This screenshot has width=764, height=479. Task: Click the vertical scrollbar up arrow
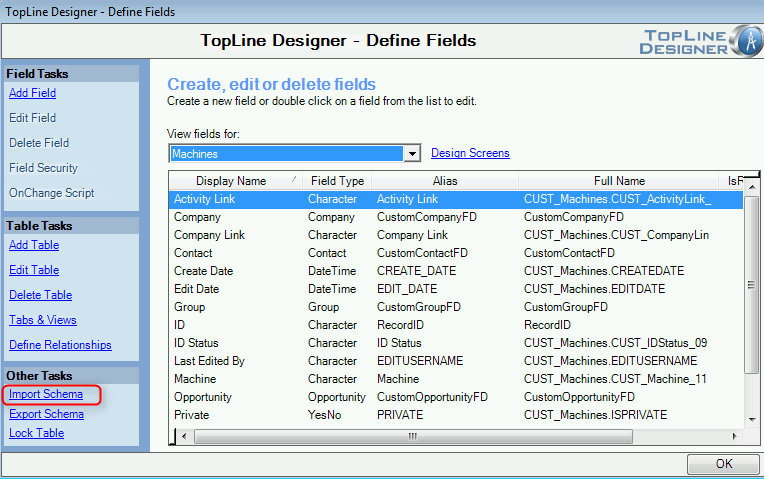click(752, 187)
